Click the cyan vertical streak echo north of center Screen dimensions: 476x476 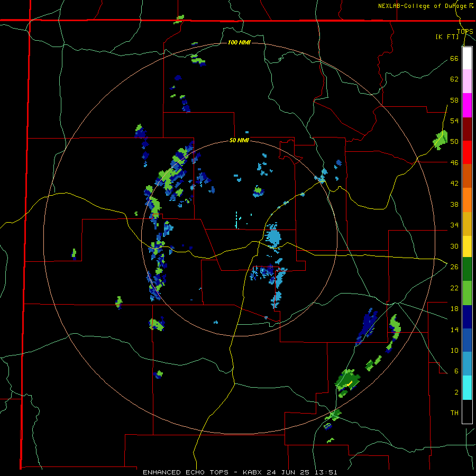[236, 220]
